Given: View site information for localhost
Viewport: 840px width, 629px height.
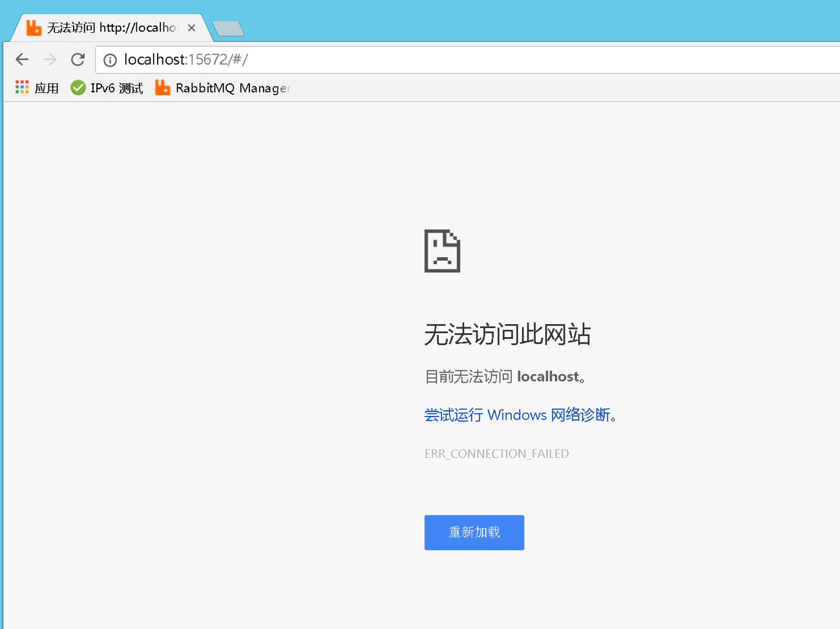Looking at the screenshot, I should coord(110,60).
